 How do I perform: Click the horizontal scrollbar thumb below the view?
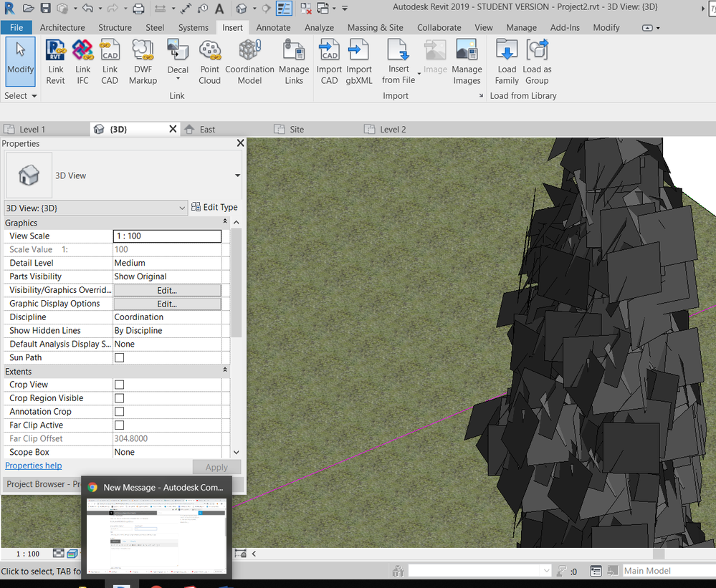tap(658, 554)
